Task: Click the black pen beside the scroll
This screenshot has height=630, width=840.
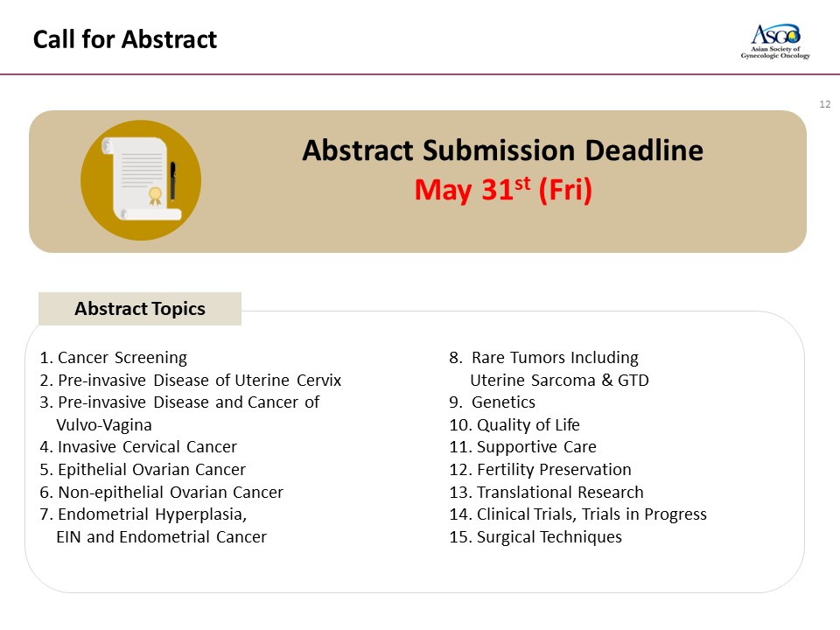Action: pos(173,181)
